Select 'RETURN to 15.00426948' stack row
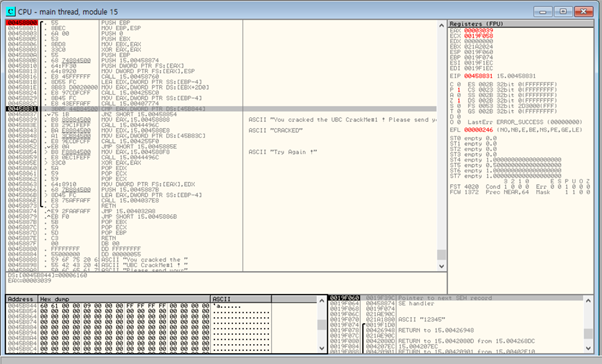Viewport: 602px width, 364px height. 436,330
